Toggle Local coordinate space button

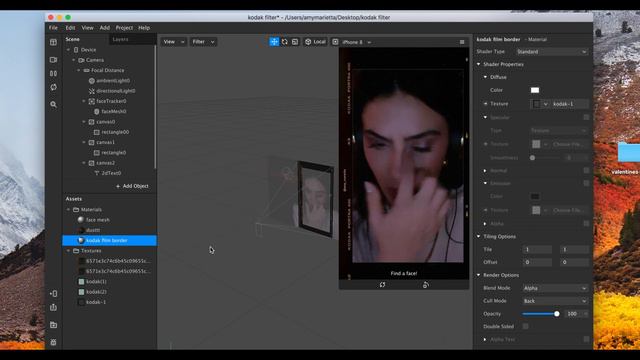click(x=315, y=42)
